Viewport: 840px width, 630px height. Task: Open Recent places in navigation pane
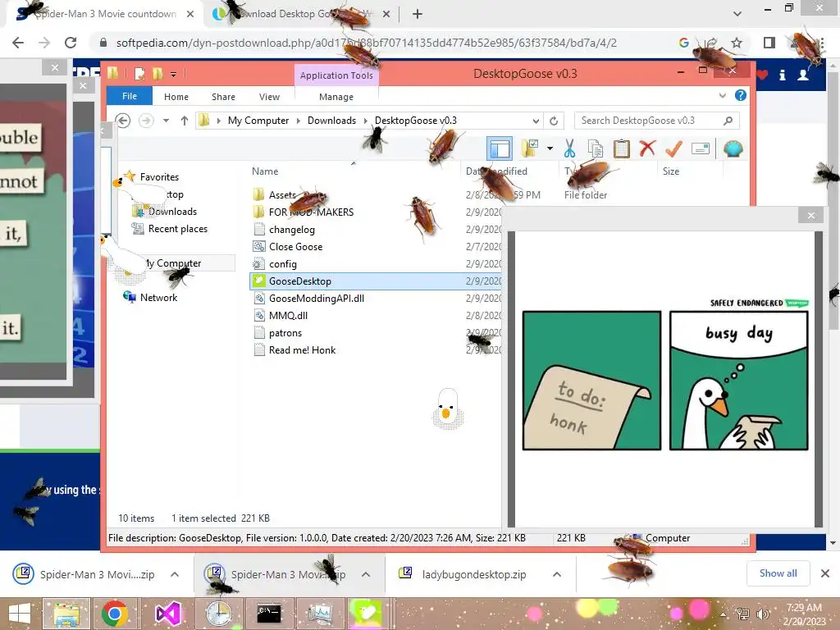point(178,229)
